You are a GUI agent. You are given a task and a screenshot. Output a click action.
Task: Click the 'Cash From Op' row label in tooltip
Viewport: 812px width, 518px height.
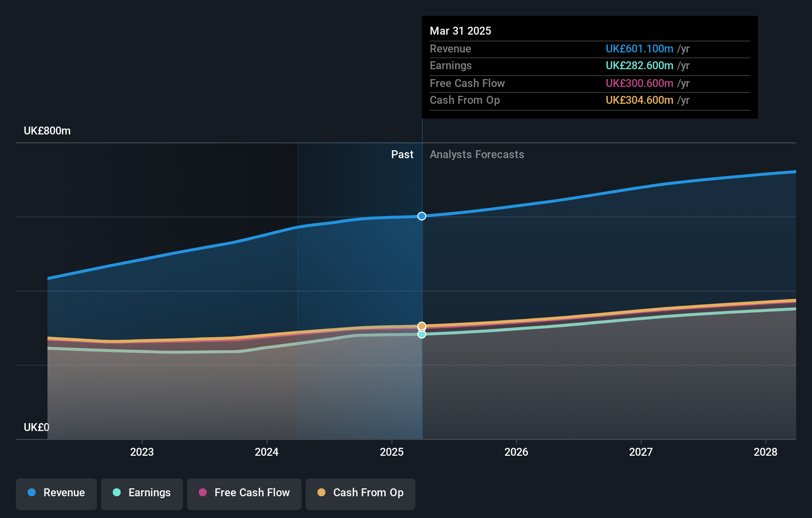[465, 100]
